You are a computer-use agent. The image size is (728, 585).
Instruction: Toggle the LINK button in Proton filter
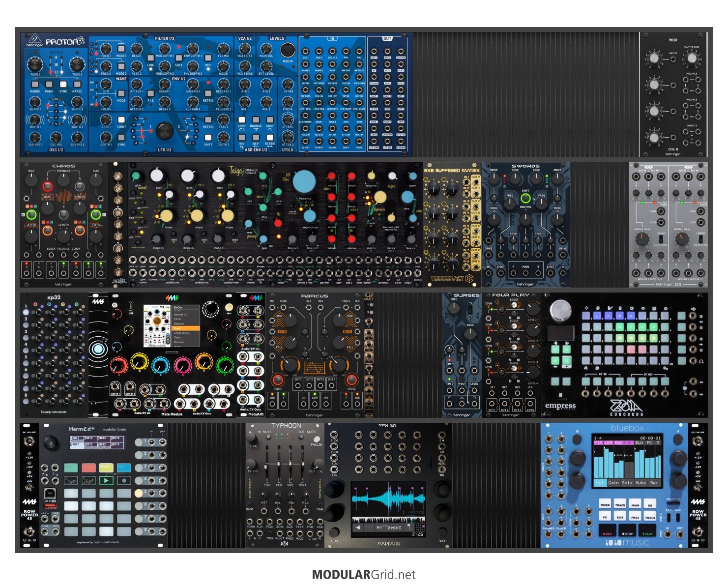pyautogui.click(x=150, y=58)
